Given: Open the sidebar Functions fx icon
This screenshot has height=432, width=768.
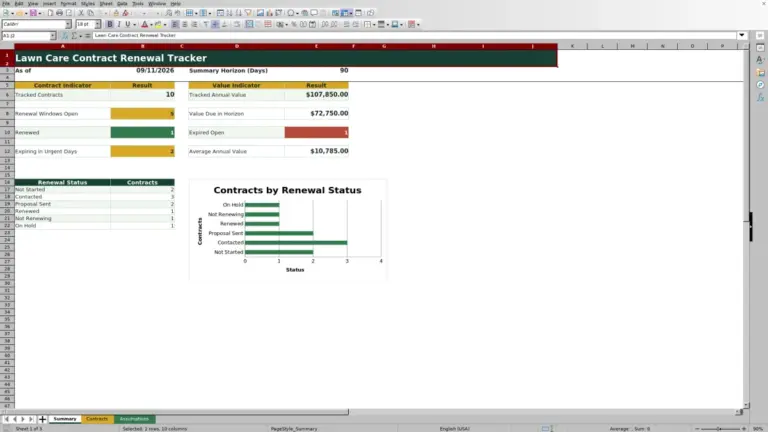Looking at the screenshot, I should (760, 98).
